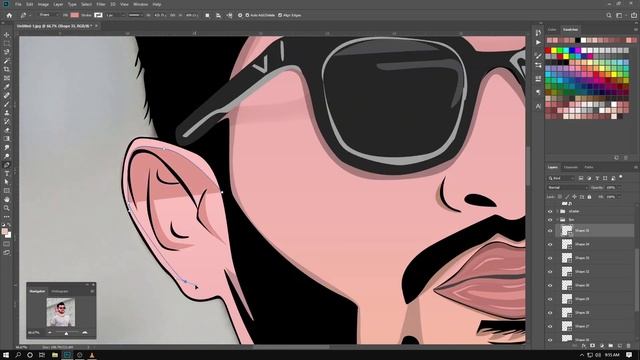
Task: Select the Clone Stamp tool
Action: coord(7,113)
